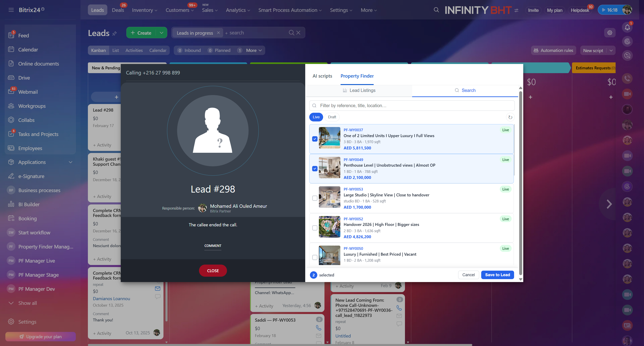Expand the Create button dropdown arrow
The image size is (644, 346).
coord(161,33)
